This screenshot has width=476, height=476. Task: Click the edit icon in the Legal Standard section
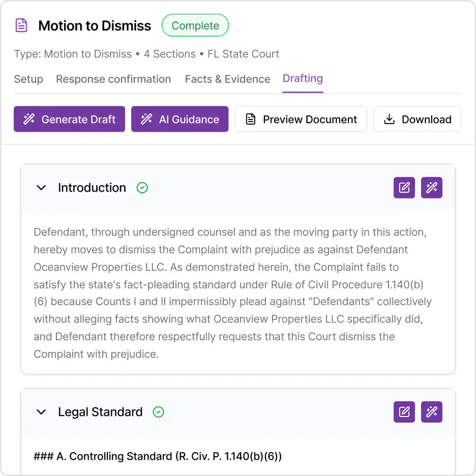[404, 412]
